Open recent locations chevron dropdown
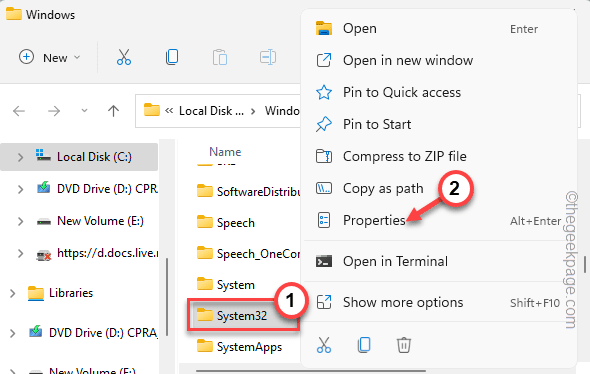590x374 pixels. point(84,111)
